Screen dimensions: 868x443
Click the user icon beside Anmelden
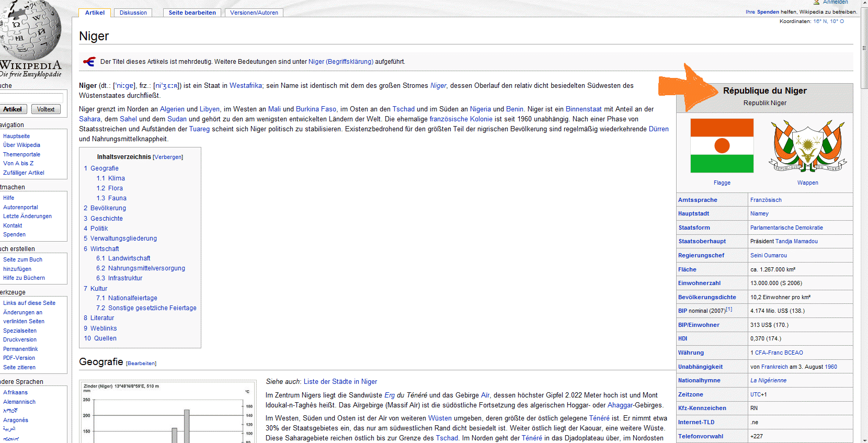tap(816, 2)
